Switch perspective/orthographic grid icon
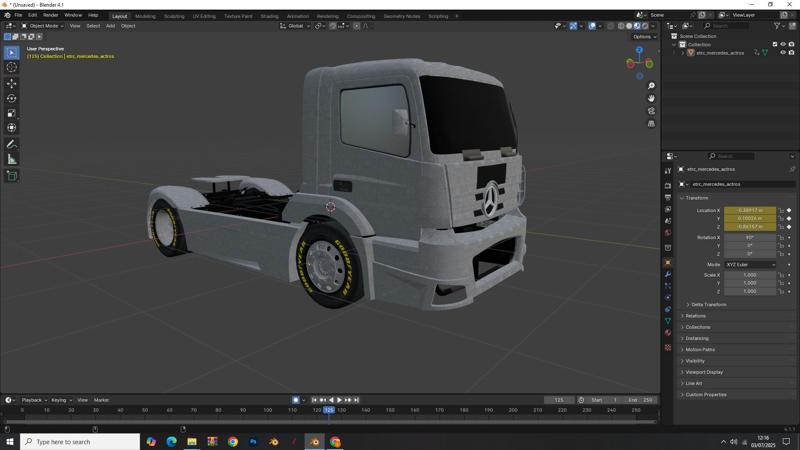 (x=651, y=123)
